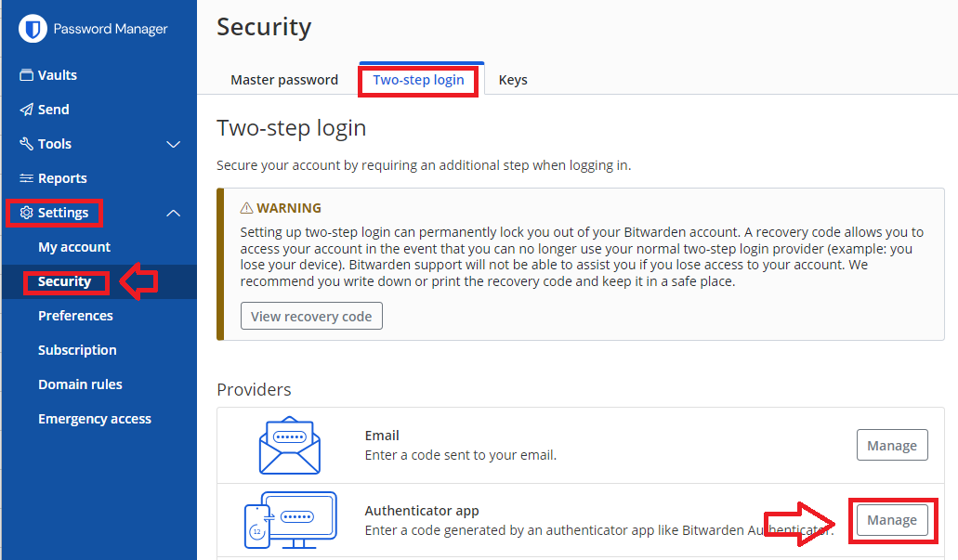
Task: Click the Send paper plane icon
Action: [27, 110]
